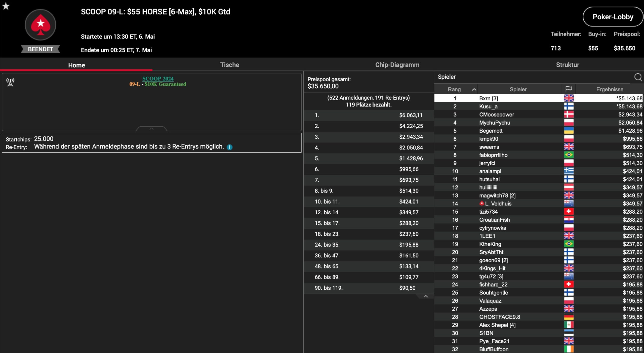Image resolution: width=644 pixels, height=353 pixels.
Task: Select payout row 8. bis 9.
Action: [369, 191]
